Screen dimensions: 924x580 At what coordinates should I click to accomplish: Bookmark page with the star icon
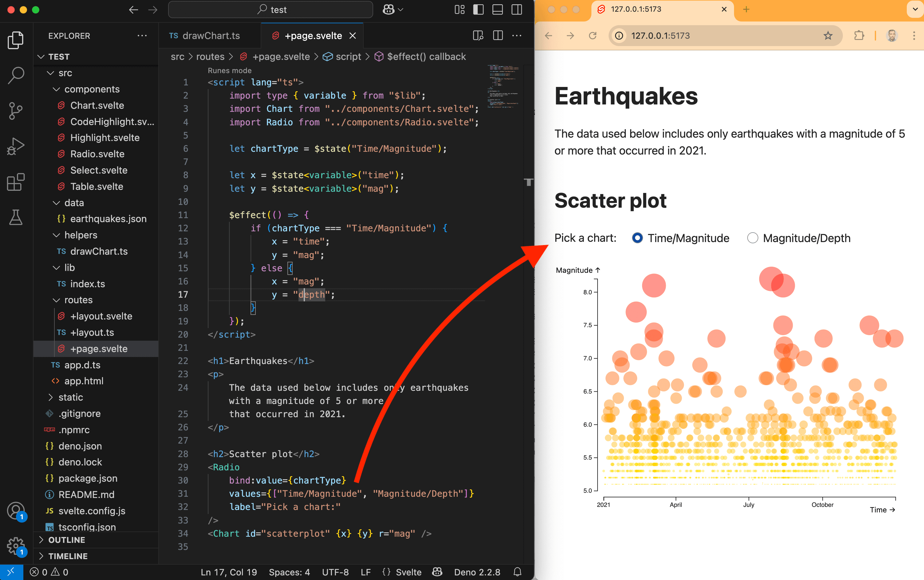click(828, 36)
